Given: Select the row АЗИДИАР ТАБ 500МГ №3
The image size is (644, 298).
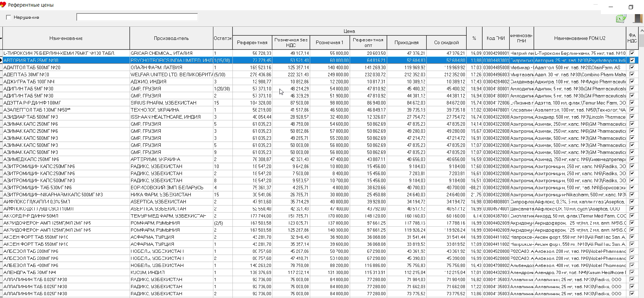Looking at the screenshot, I should point(320,117).
